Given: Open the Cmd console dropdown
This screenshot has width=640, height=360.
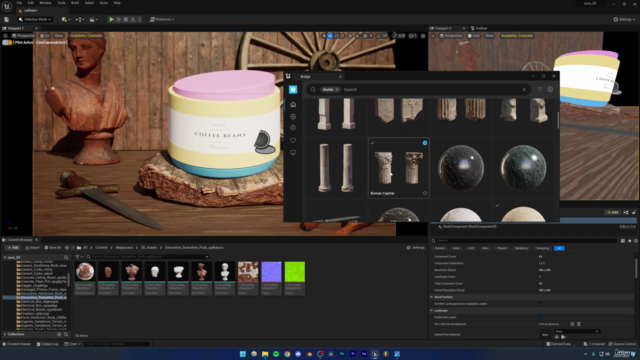Looking at the screenshot, I should pos(72,344).
